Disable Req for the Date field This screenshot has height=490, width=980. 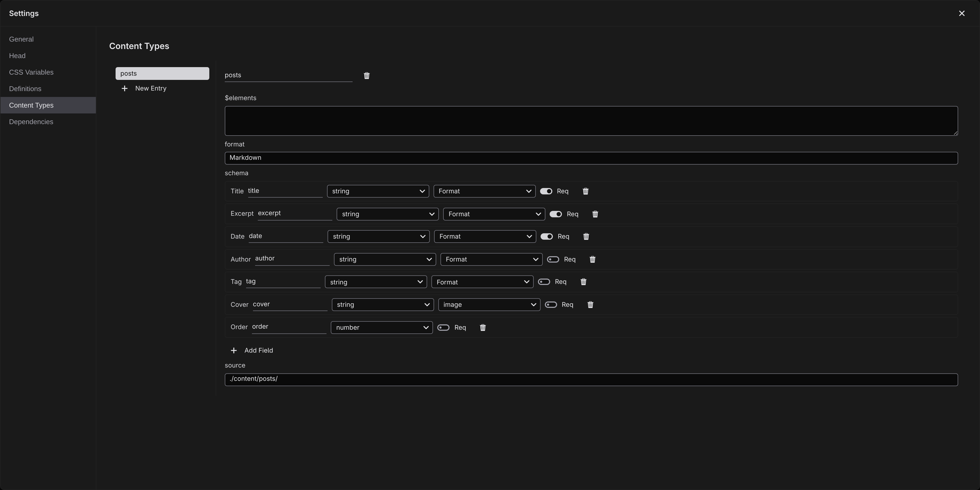click(x=547, y=237)
